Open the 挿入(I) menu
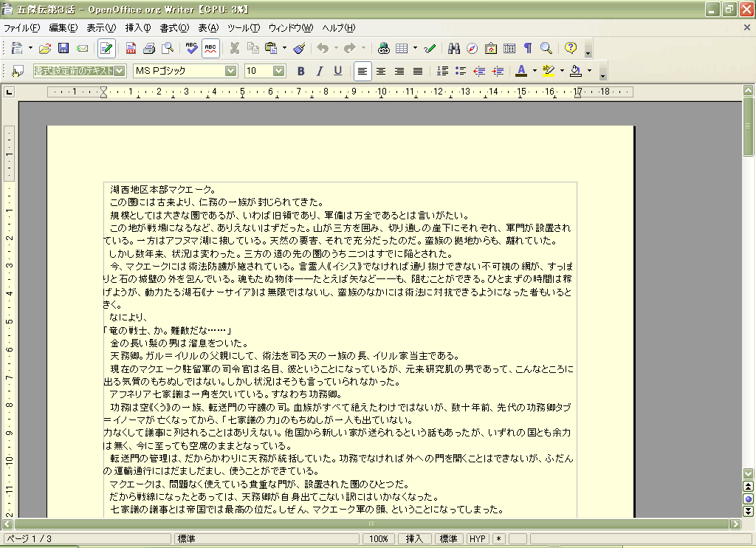This screenshot has width=756, height=548. coord(138,28)
